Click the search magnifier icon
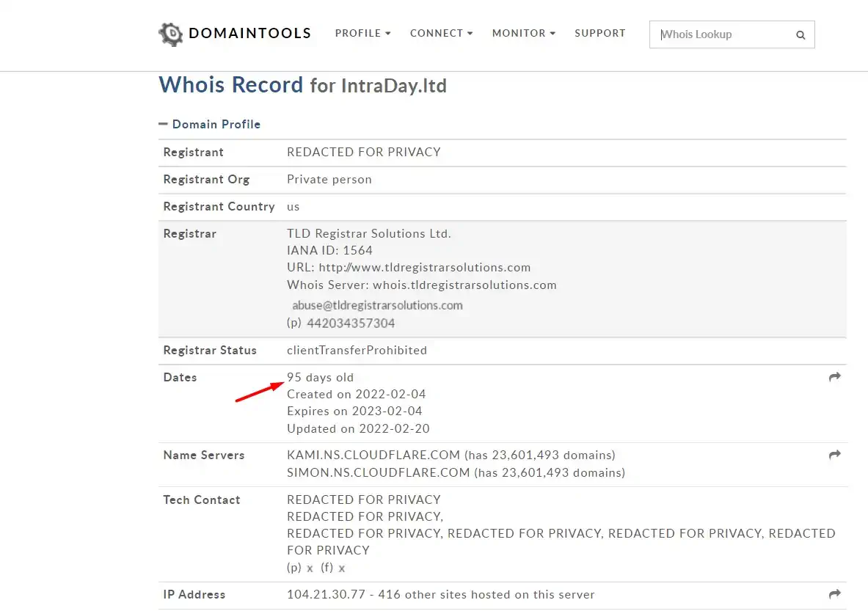 click(x=800, y=35)
